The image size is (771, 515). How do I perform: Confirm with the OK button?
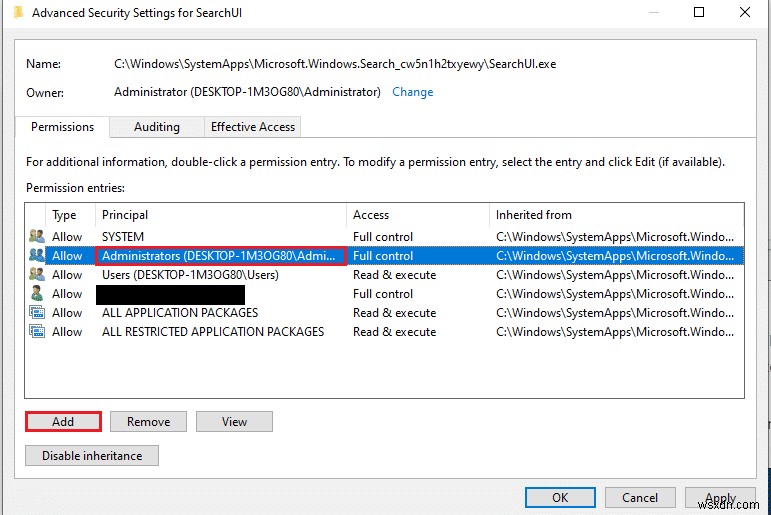[560, 497]
